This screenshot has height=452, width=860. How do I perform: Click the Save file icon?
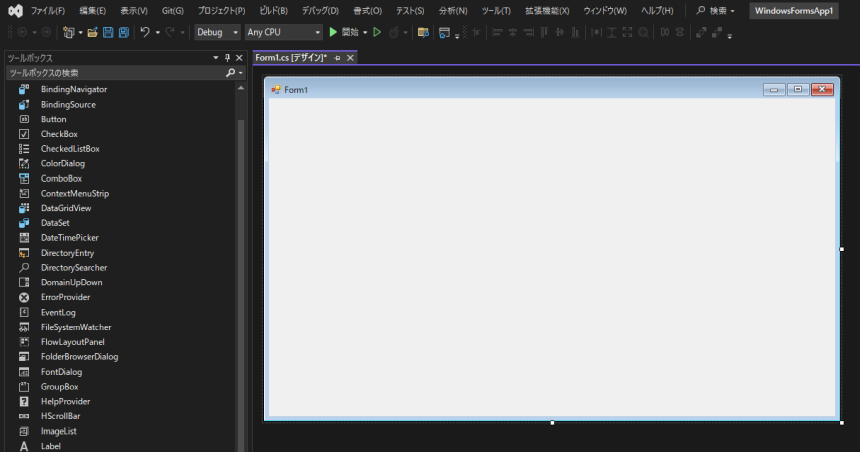point(108,32)
